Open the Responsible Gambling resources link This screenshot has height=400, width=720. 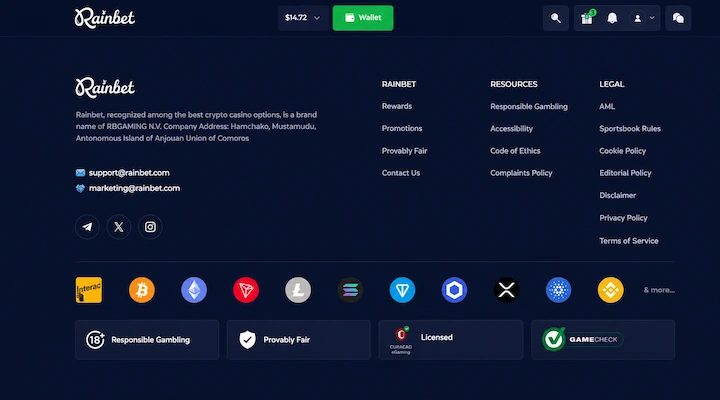point(529,107)
